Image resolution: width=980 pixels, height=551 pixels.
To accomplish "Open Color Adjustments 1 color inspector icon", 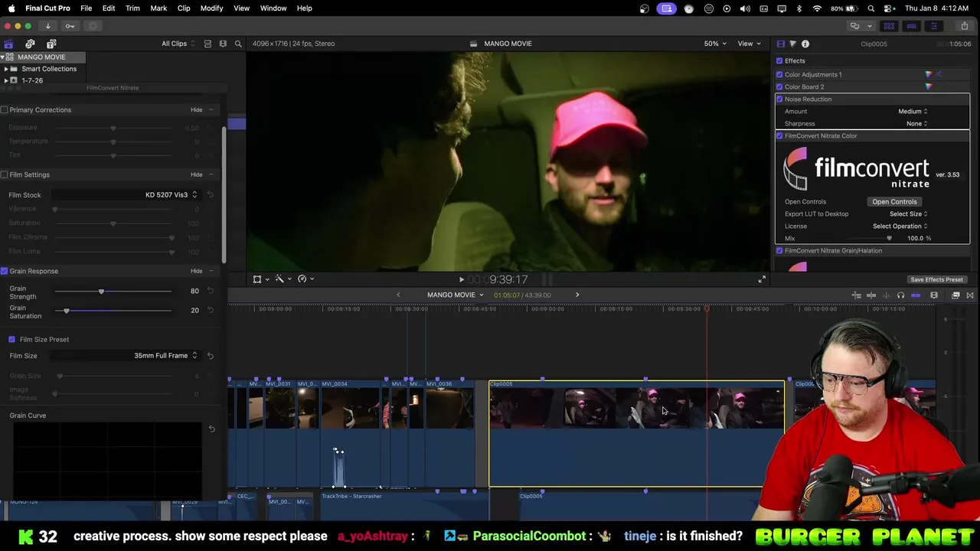I will pos(929,74).
